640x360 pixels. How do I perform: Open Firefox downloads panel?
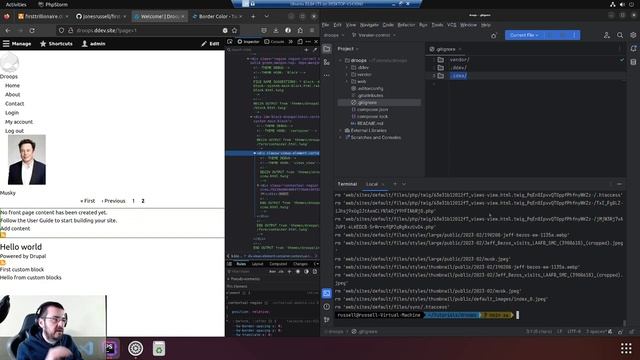(x=276, y=30)
